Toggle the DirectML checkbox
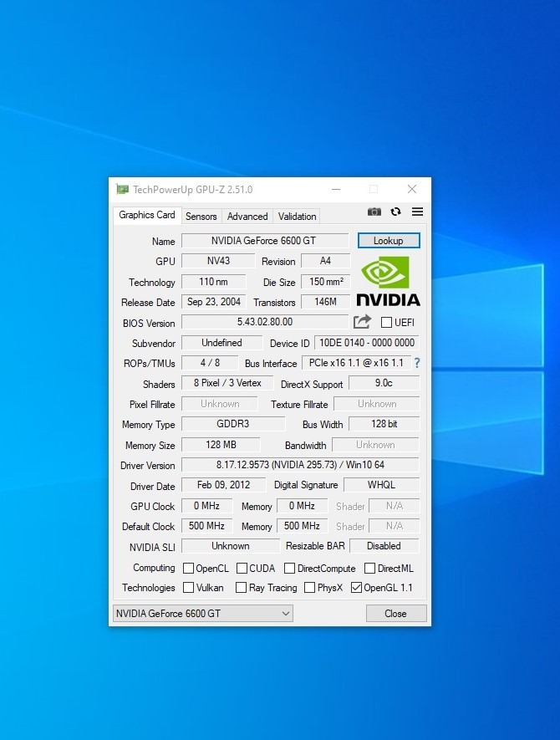Screen dimensions: 560x740 [x=370, y=568]
